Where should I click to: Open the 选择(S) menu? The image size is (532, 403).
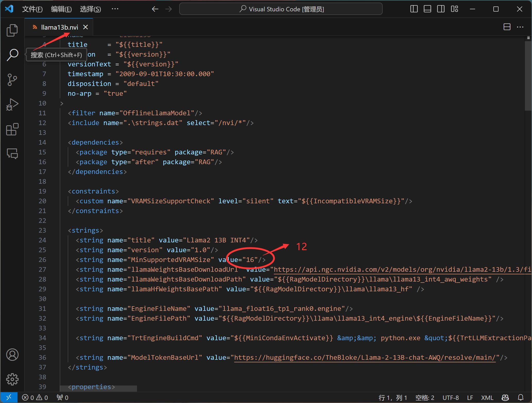pyautogui.click(x=90, y=9)
